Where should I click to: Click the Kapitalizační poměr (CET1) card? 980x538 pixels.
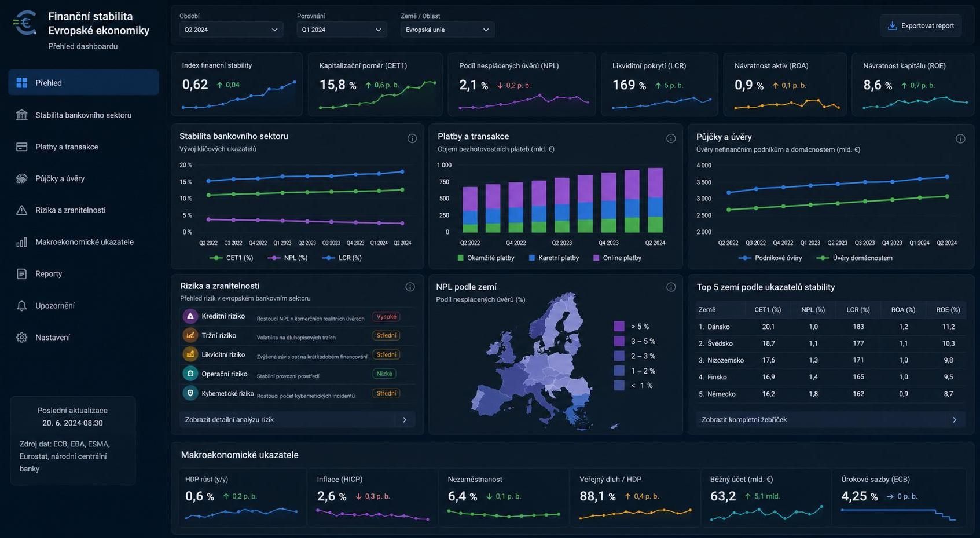pos(375,85)
